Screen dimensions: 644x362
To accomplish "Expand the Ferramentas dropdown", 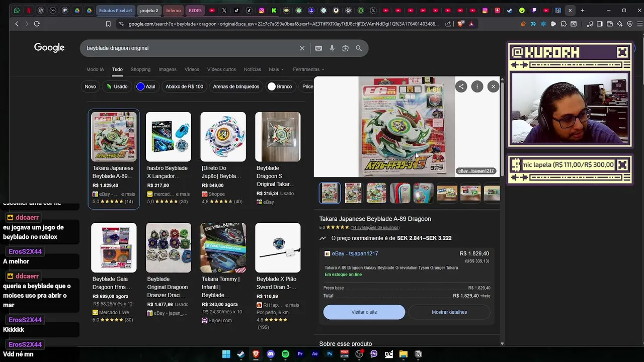I will (308, 69).
